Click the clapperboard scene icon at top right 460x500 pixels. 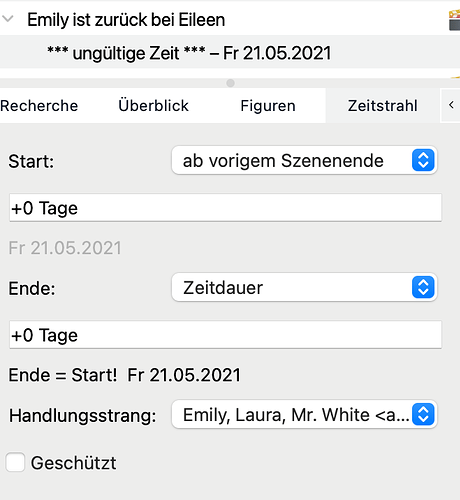click(455, 20)
